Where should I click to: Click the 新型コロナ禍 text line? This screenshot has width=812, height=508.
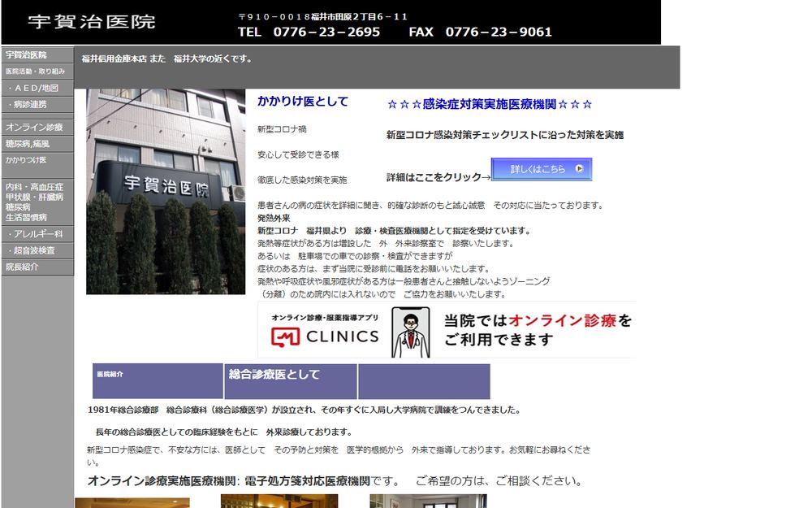pos(283,129)
